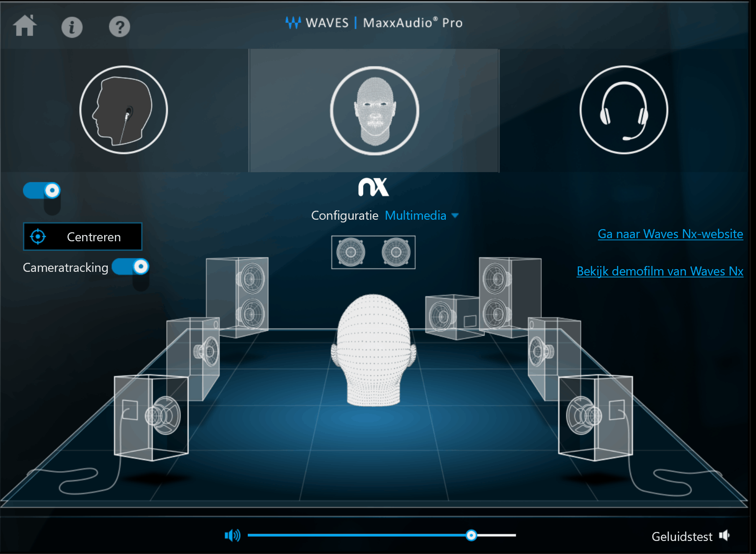Go to the Home screen icon
Screen dimensions: 756x554
(25, 25)
